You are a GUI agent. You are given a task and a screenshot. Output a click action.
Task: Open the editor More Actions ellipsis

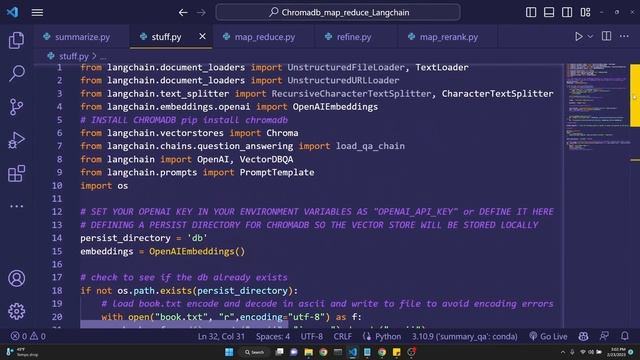pos(624,36)
